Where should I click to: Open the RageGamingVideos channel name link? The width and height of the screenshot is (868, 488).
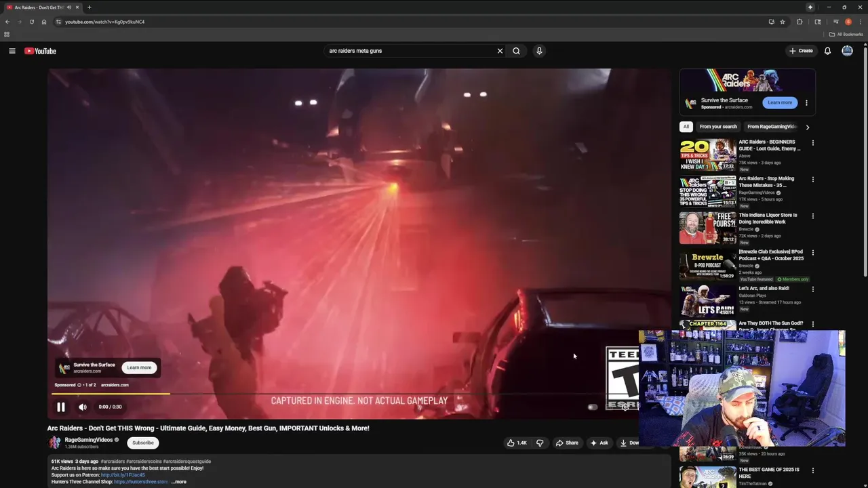click(89, 440)
